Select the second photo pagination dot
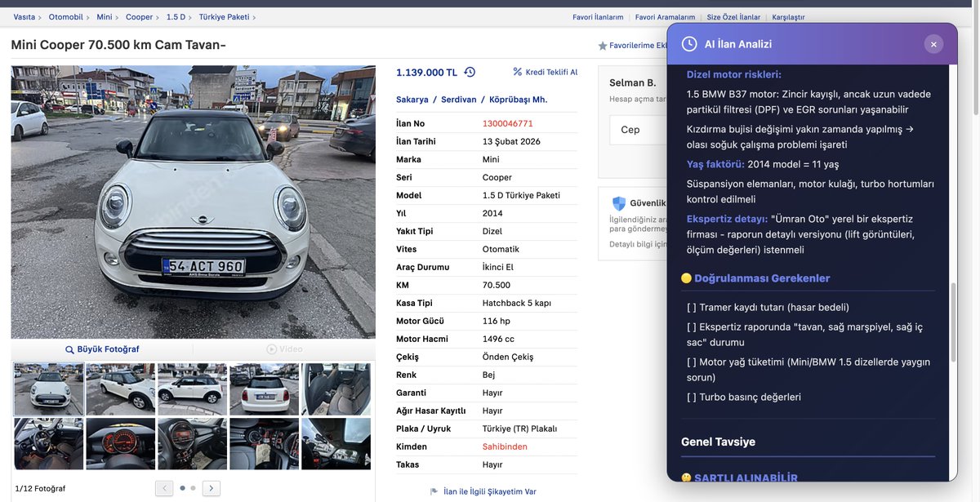 tap(193, 488)
